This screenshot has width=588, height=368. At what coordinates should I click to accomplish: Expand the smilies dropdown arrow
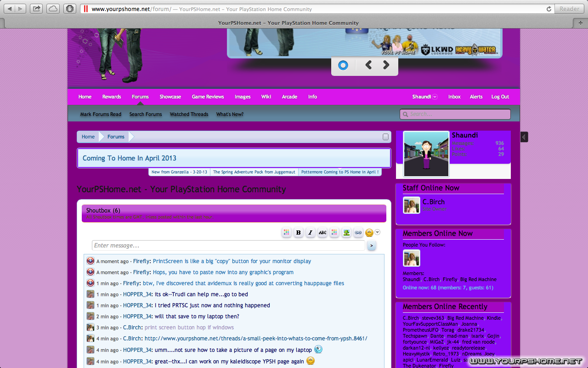click(378, 233)
